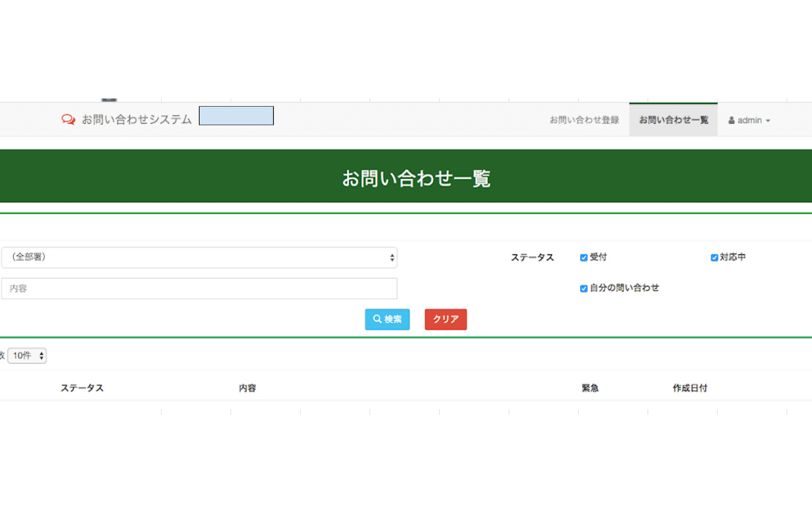Image resolution: width=812 pixels, height=513 pixels.
Task: Open the 10件 page size dropdown
Action: tap(28, 355)
